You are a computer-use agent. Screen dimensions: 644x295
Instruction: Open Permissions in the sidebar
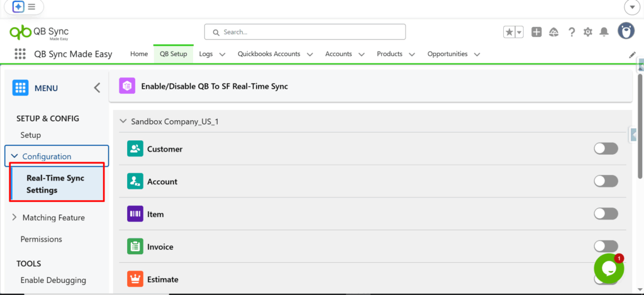42,239
